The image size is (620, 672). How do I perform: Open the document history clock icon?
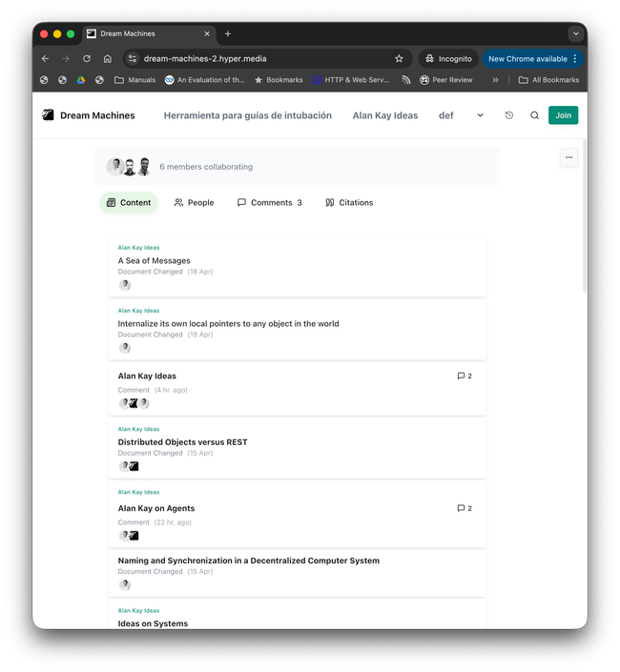click(508, 115)
